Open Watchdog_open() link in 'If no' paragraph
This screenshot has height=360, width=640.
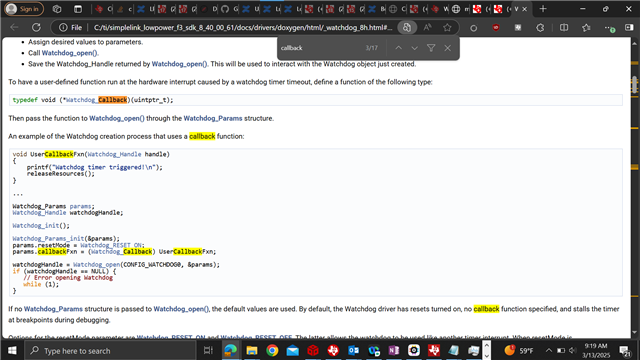point(181,309)
